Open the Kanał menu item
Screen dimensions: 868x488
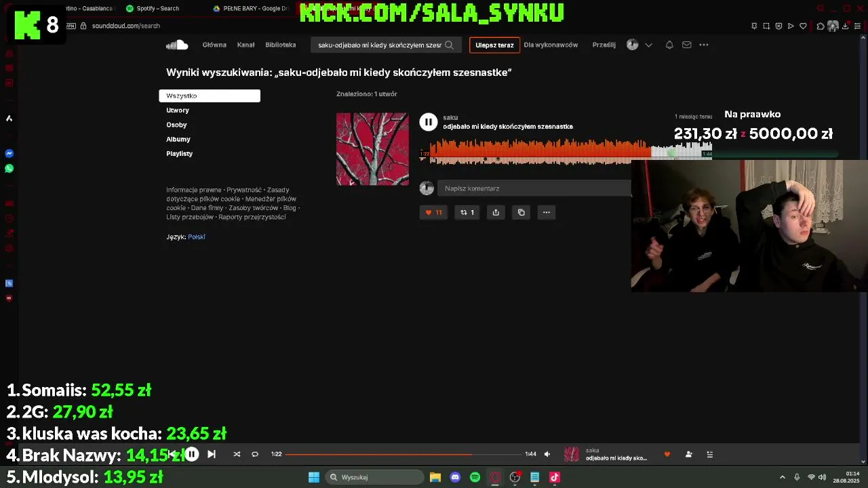click(245, 45)
